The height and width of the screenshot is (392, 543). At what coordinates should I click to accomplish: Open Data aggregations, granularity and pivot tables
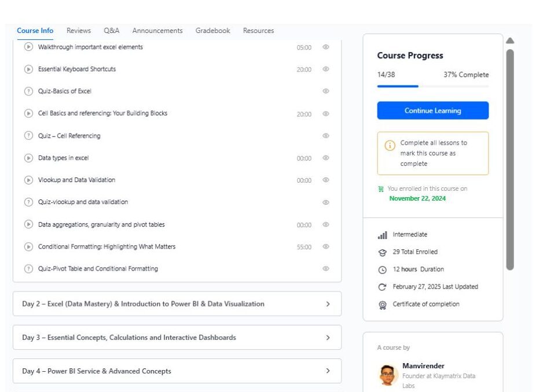coord(101,224)
